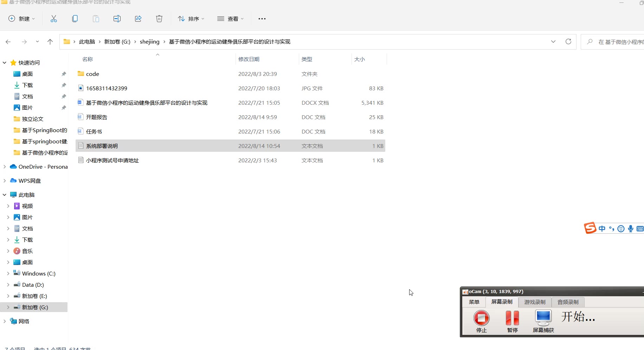Click the 1658311432399 JPG file icon

tap(81, 88)
